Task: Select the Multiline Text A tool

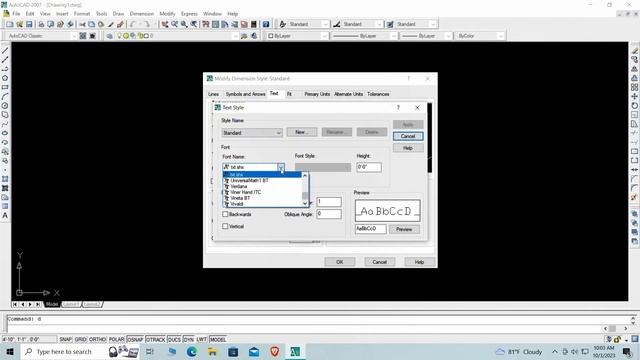Action: pyautogui.click(x=5, y=216)
